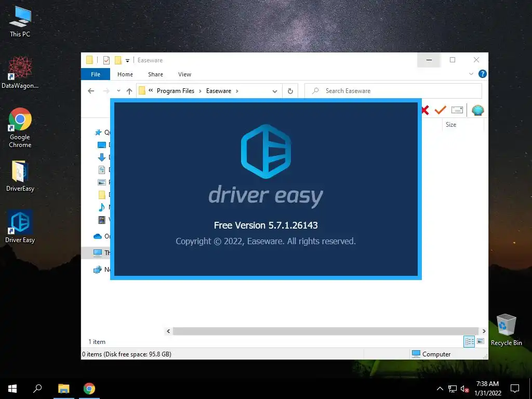Open the Windows Start menu
The width and height of the screenshot is (532, 399).
[x=12, y=389]
